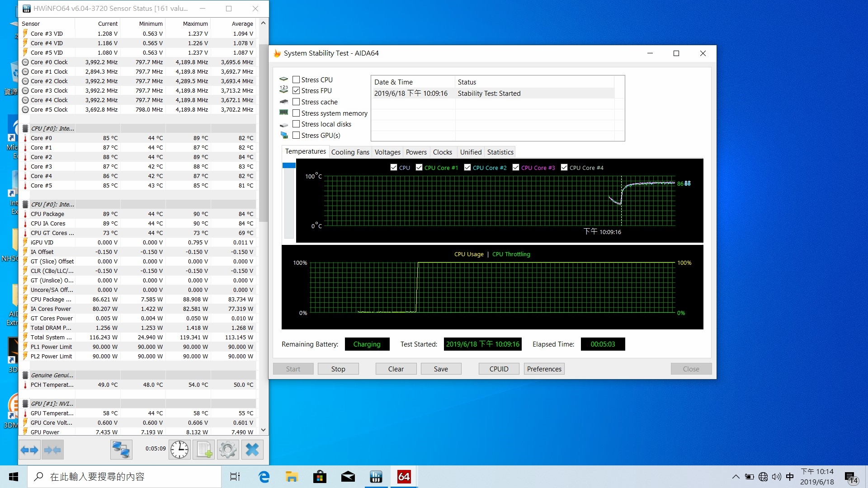
Task: Uncheck the Stress FPU checkbox
Action: 296,91
